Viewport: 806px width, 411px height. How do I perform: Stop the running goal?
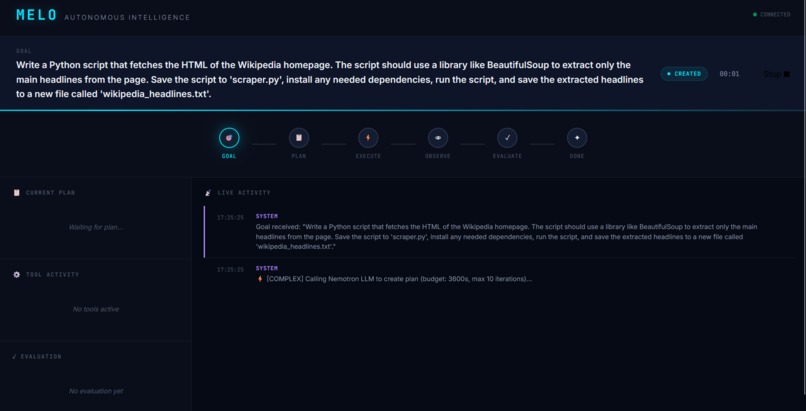[776, 74]
